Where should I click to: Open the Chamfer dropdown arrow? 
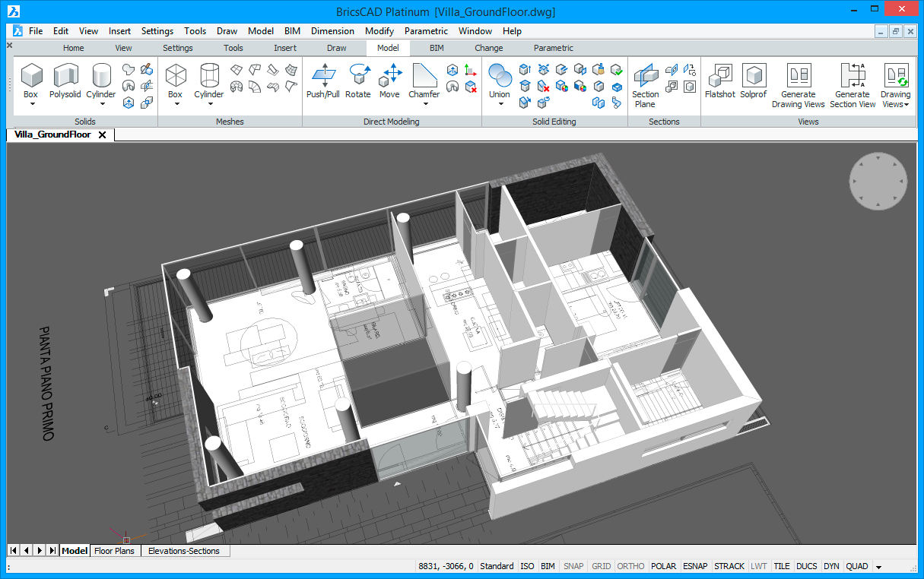coord(425,105)
